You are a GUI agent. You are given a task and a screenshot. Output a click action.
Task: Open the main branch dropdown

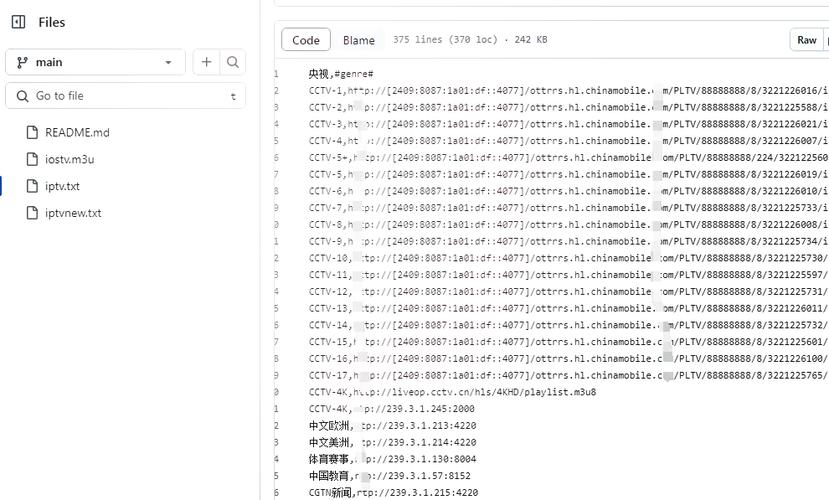95,62
